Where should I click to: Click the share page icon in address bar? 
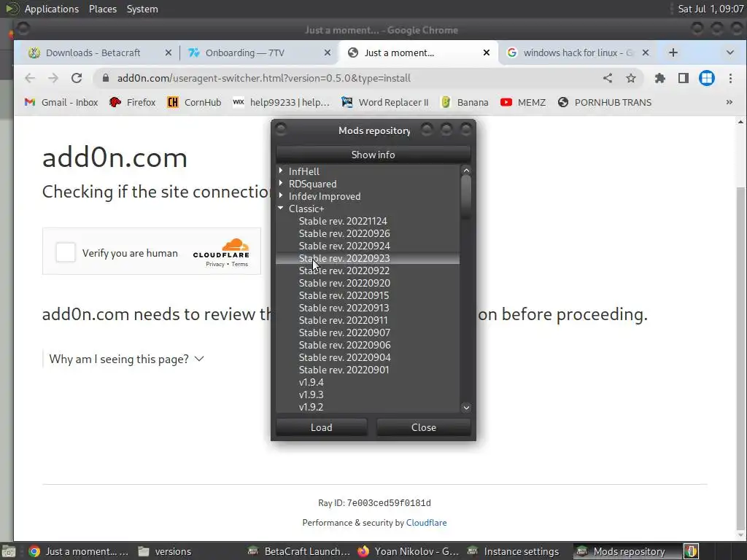[x=608, y=78]
